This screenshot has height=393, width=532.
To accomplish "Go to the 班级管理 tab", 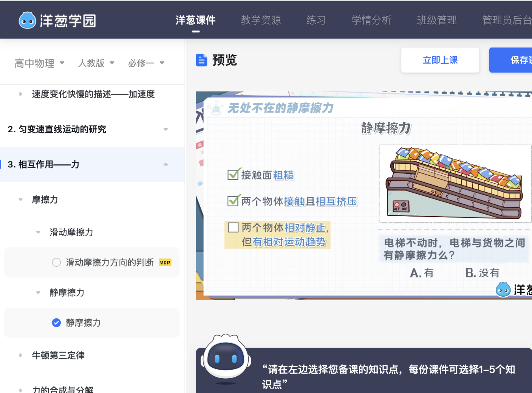I will tap(437, 20).
